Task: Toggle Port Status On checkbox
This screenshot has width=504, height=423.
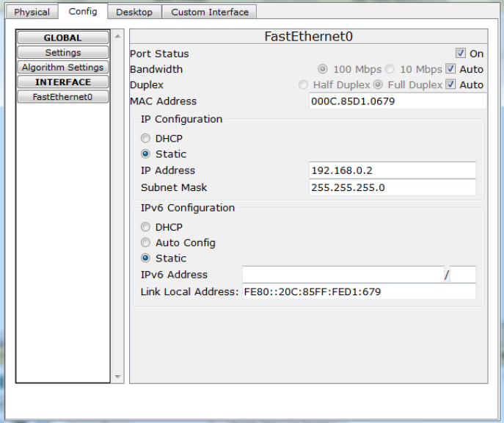Action: click(x=460, y=53)
